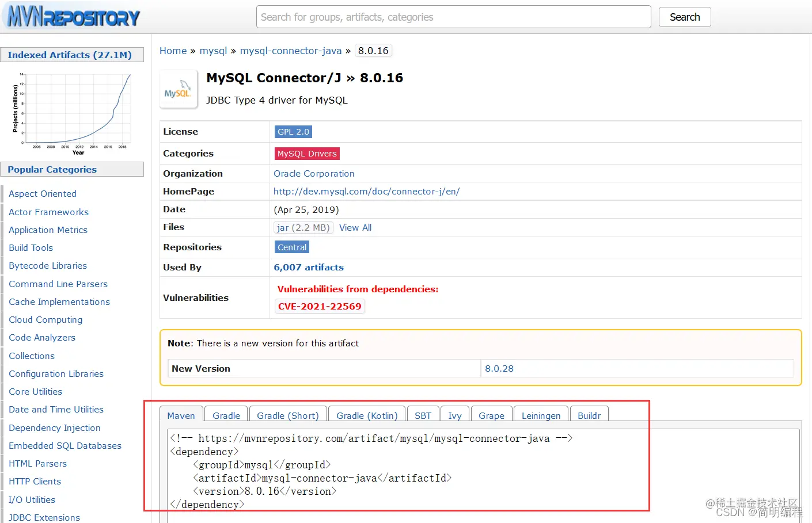812x523 pixels.
Task: Click the Search button
Action: pos(685,17)
